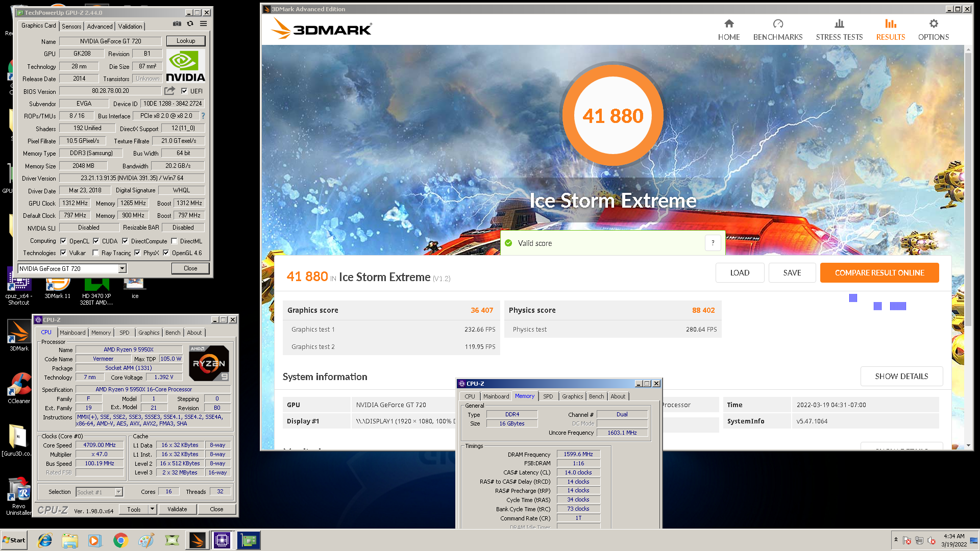Click the network tray icon in taskbar
Image resolution: width=980 pixels, height=551 pixels.
click(x=919, y=540)
